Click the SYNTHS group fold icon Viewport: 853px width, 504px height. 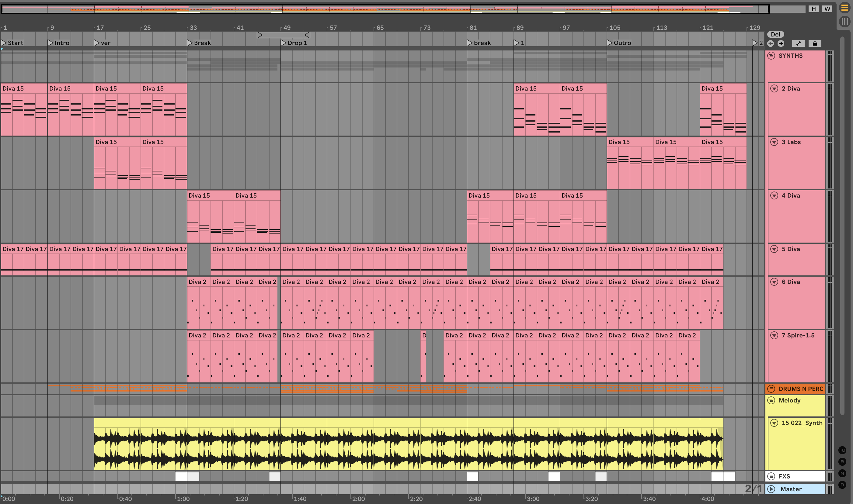coord(771,56)
